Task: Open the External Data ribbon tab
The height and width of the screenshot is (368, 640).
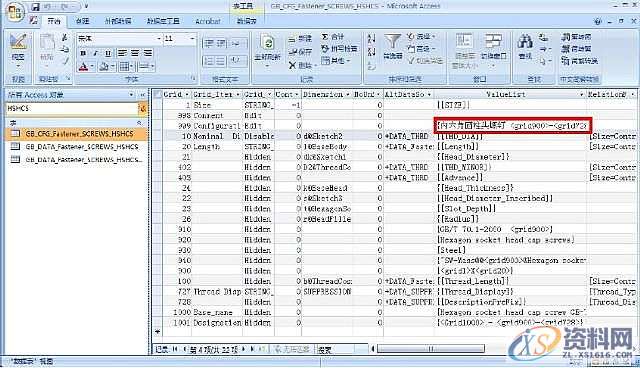Action: click(x=118, y=21)
